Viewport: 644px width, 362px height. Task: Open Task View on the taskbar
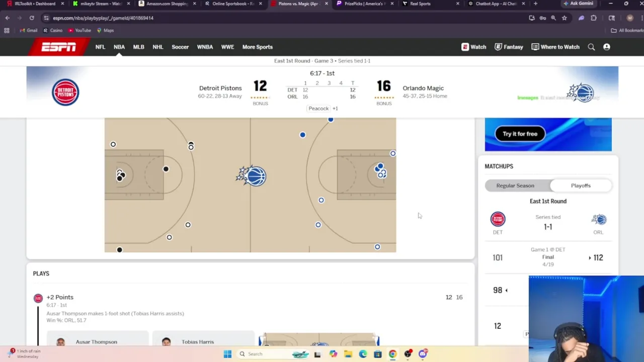(317, 354)
